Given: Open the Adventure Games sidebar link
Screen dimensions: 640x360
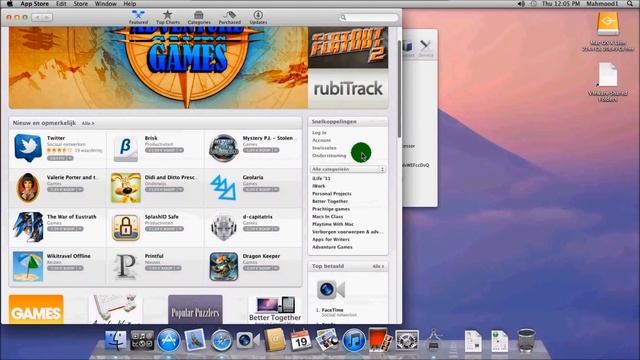Looking at the screenshot, I should click(332, 247).
